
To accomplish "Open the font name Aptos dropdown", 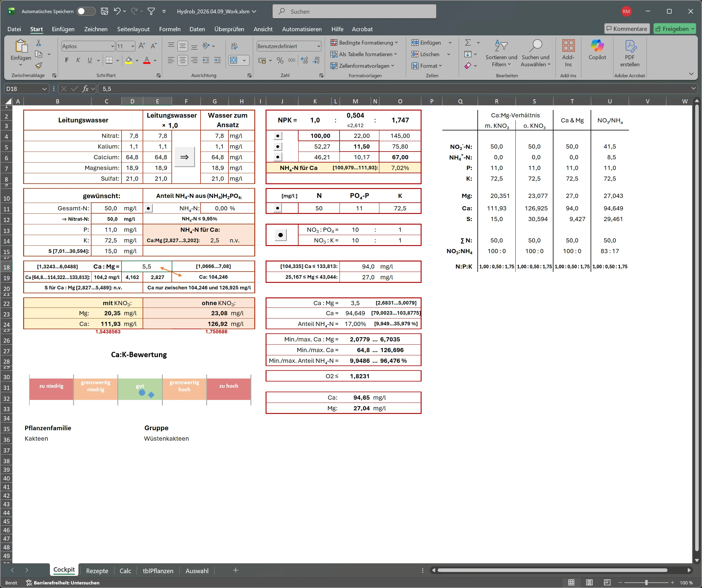I will click(x=112, y=46).
